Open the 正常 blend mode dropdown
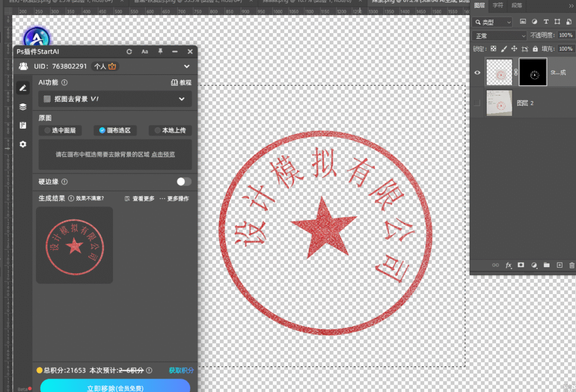 pyautogui.click(x=499, y=35)
